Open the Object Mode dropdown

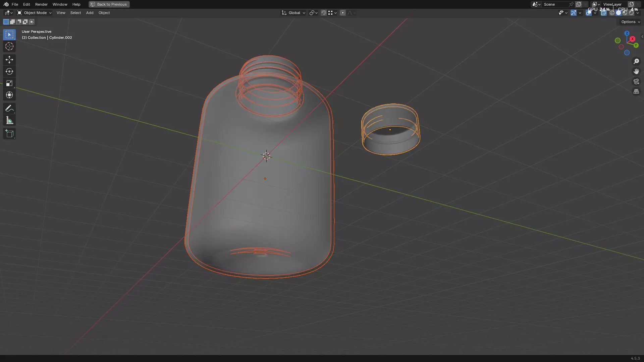[34, 13]
